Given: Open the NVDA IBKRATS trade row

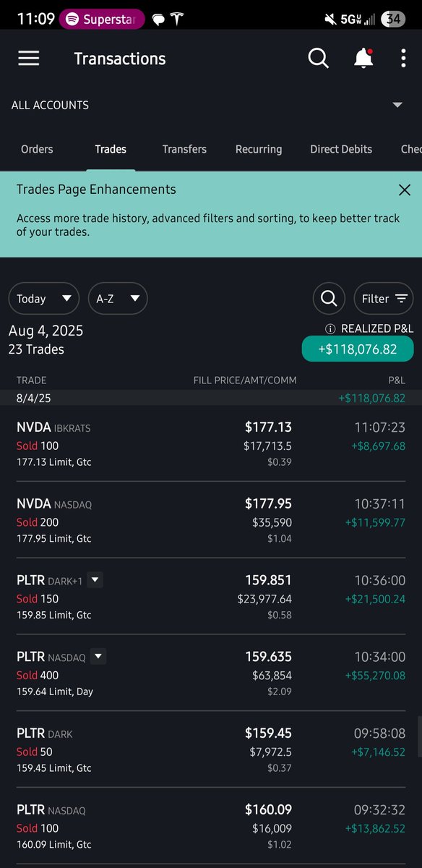Looking at the screenshot, I should [x=211, y=444].
